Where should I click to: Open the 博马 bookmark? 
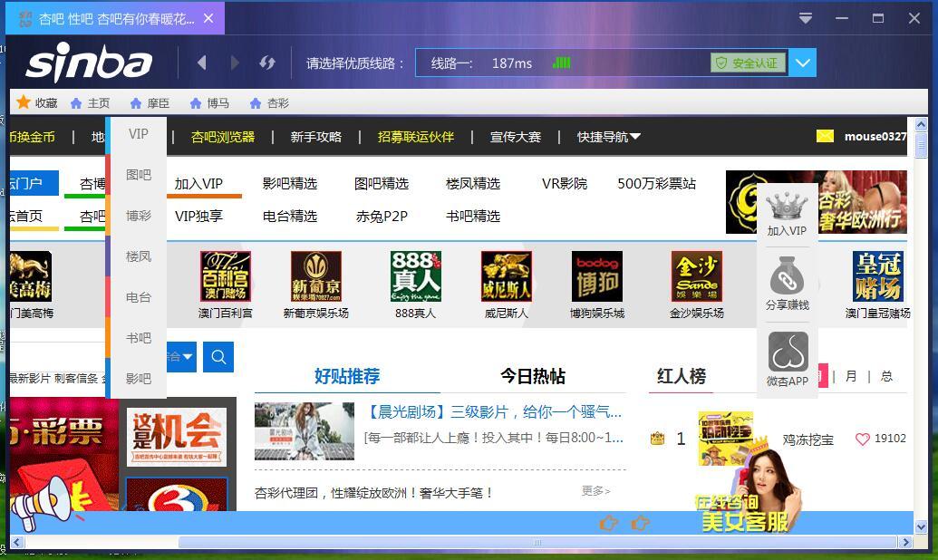(x=209, y=103)
